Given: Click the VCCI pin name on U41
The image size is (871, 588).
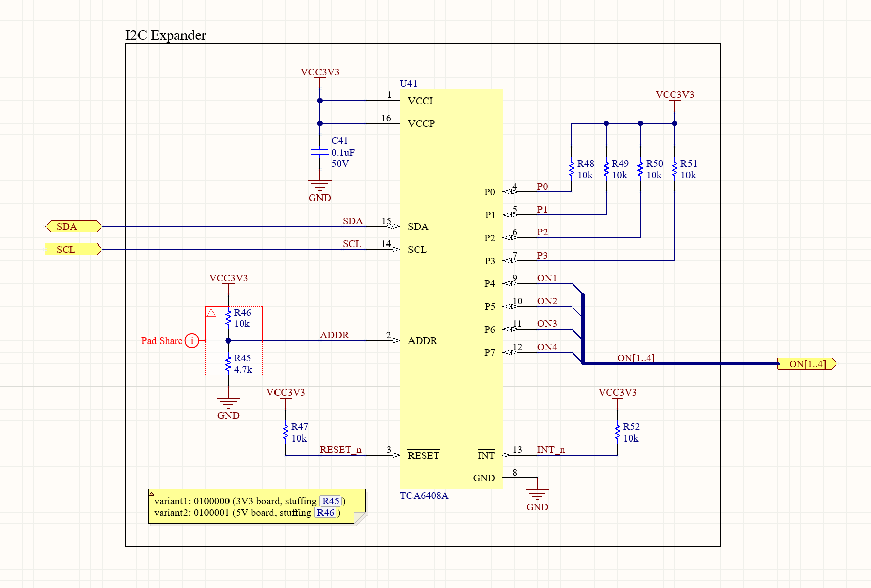Looking at the screenshot, I should 421,101.
